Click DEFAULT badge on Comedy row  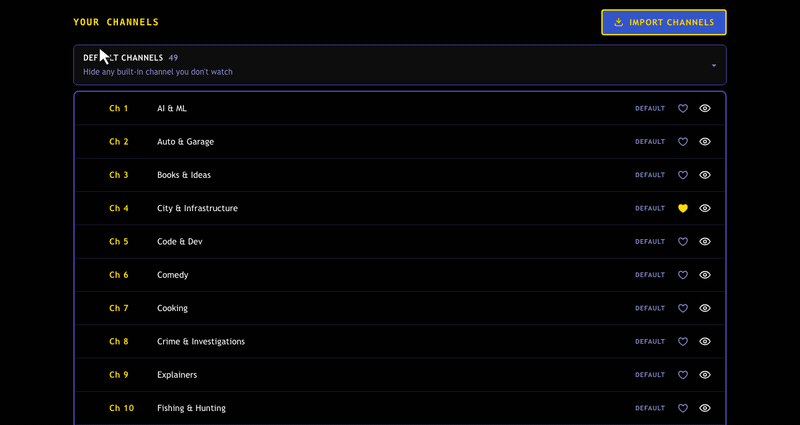coord(650,275)
